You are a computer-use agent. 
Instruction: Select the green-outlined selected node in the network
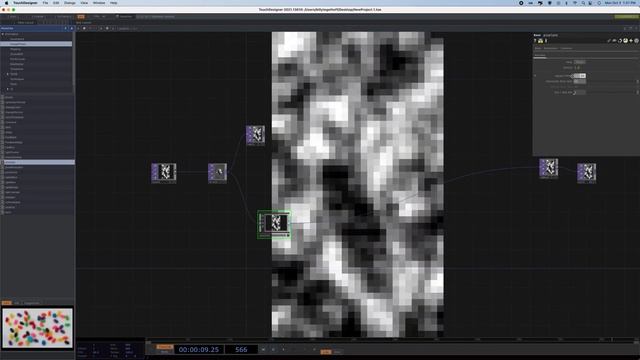click(x=274, y=224)
